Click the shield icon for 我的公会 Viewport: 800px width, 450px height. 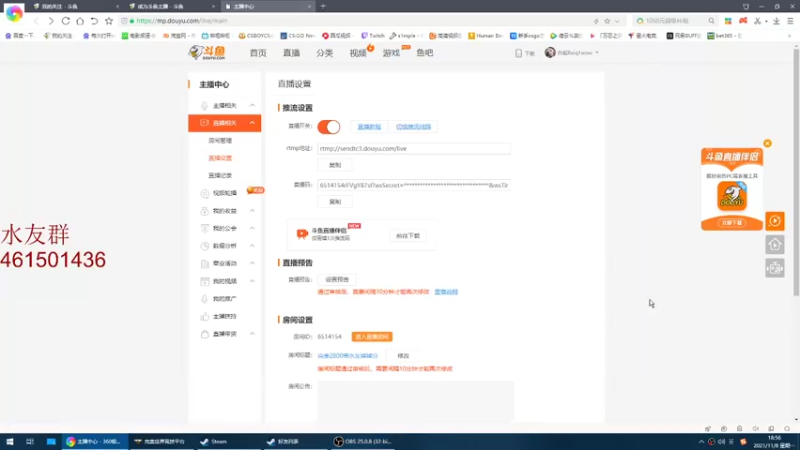(x=205, y=228)
